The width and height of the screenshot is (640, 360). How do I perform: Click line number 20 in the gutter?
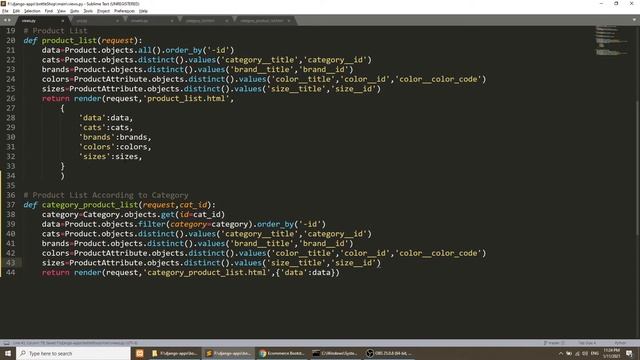click(x=11, y=40)
